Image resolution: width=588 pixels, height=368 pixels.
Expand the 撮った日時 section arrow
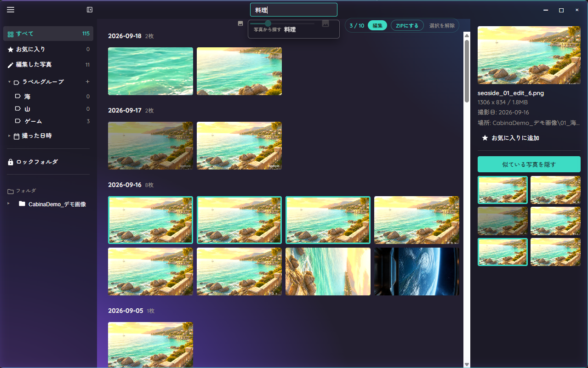9,136
